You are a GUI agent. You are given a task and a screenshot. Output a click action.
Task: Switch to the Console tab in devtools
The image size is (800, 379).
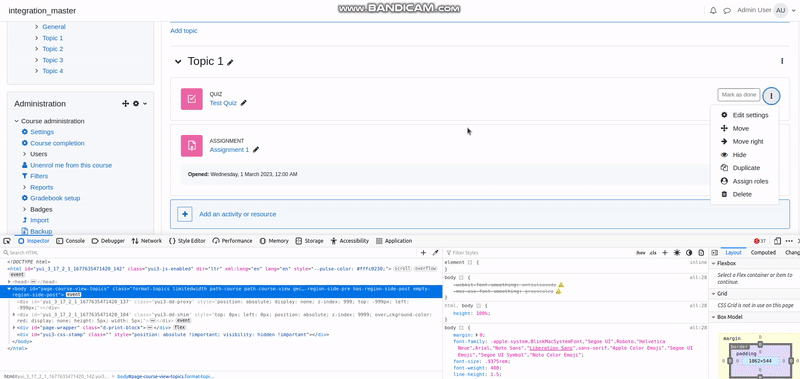click(70, 241)
